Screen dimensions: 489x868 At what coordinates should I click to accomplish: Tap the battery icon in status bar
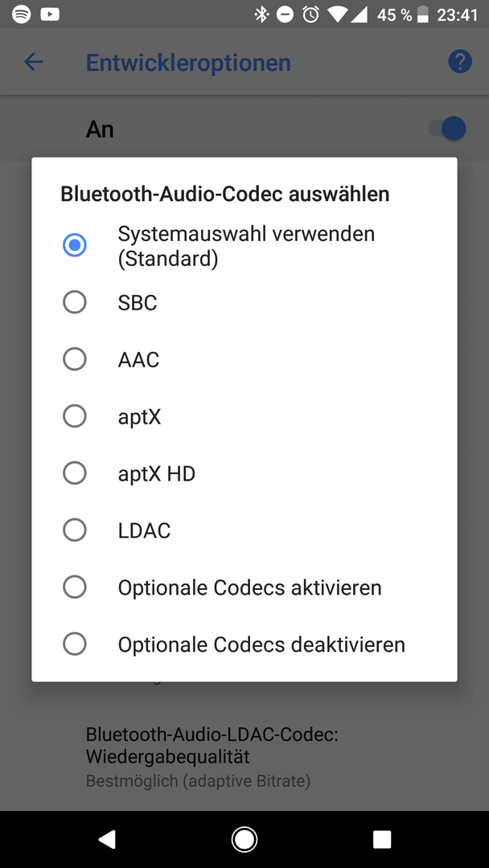(x=423, y=15)
